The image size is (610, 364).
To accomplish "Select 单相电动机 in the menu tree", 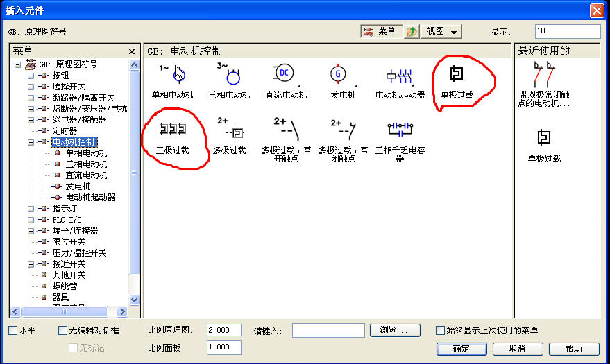I will pyautogui.click(x=86, y=153).
